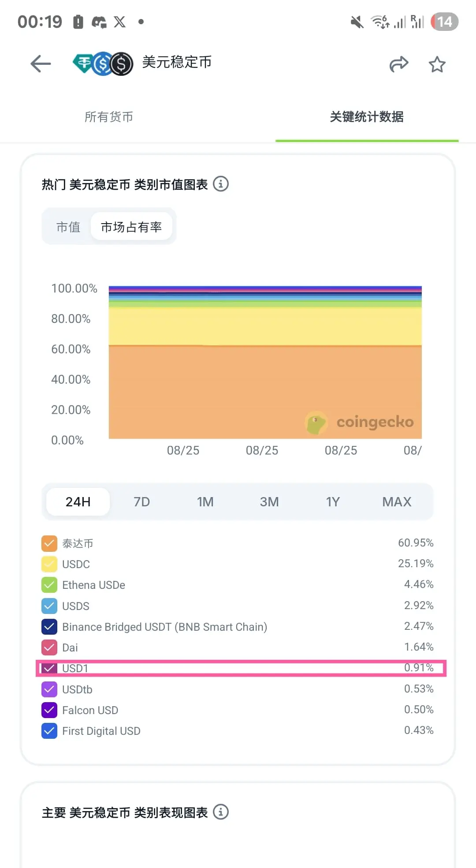Viewport: 476px width, 868px height.
Task: Tap the star favorite icon
Action: (437, 64)
